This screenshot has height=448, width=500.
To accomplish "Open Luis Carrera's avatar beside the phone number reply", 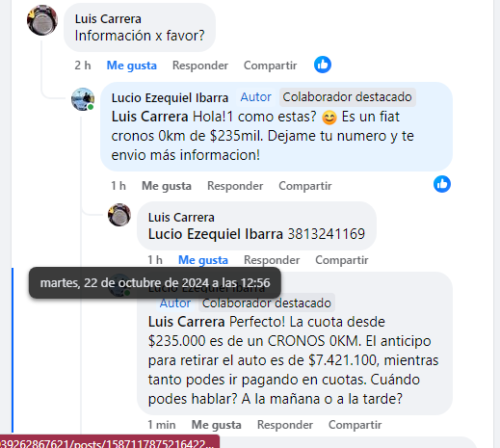I will pyautogui.click(x=119, y=215).
